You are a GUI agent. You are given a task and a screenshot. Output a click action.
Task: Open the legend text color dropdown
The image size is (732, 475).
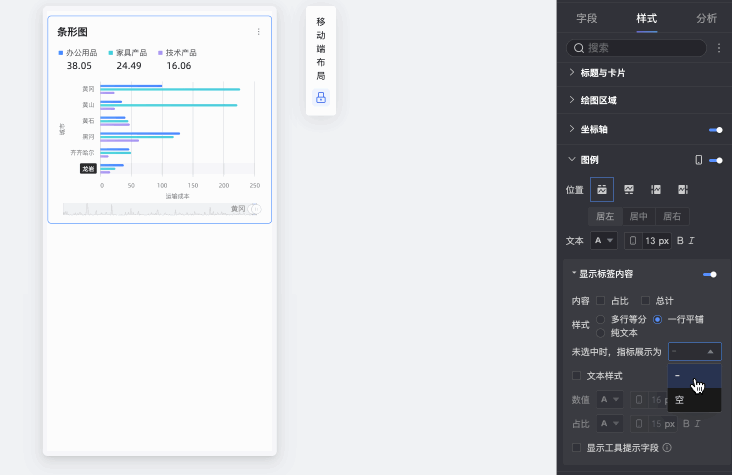tap(604, 241)
